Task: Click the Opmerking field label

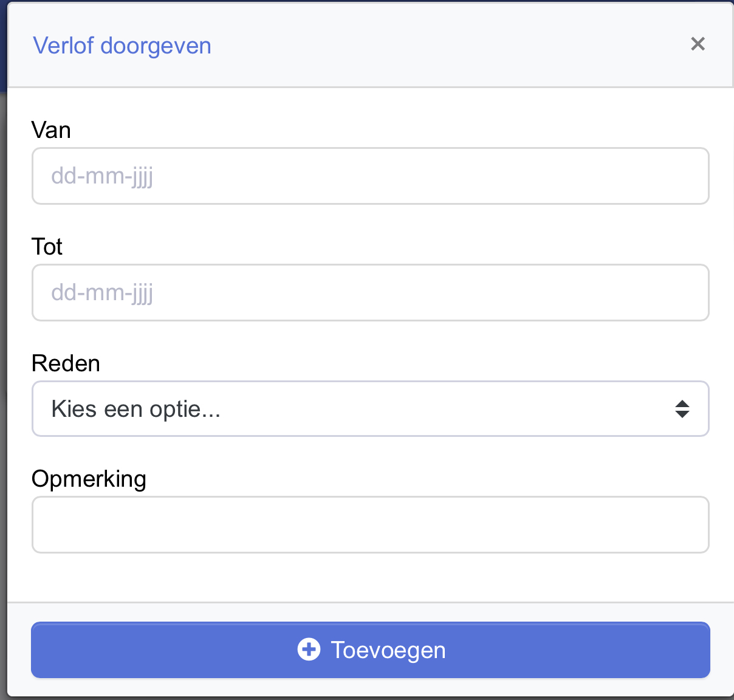Action: click(x=89, y=479)
